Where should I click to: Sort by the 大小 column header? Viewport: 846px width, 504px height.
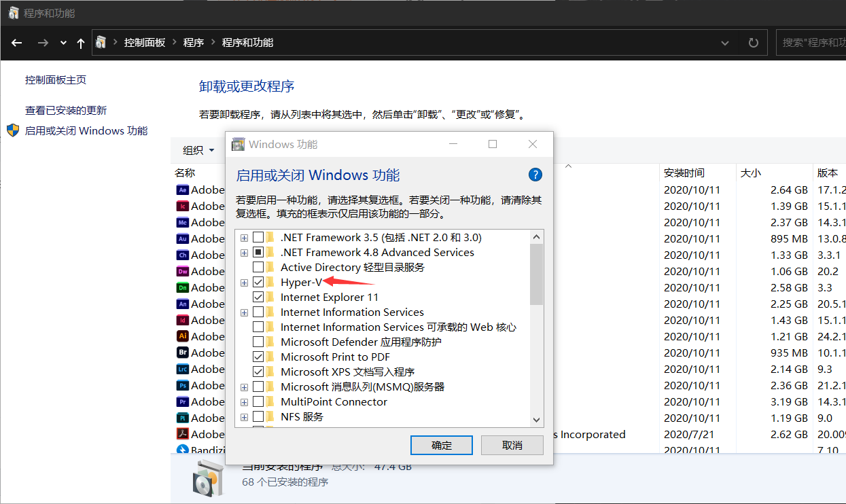click(751, 173)
